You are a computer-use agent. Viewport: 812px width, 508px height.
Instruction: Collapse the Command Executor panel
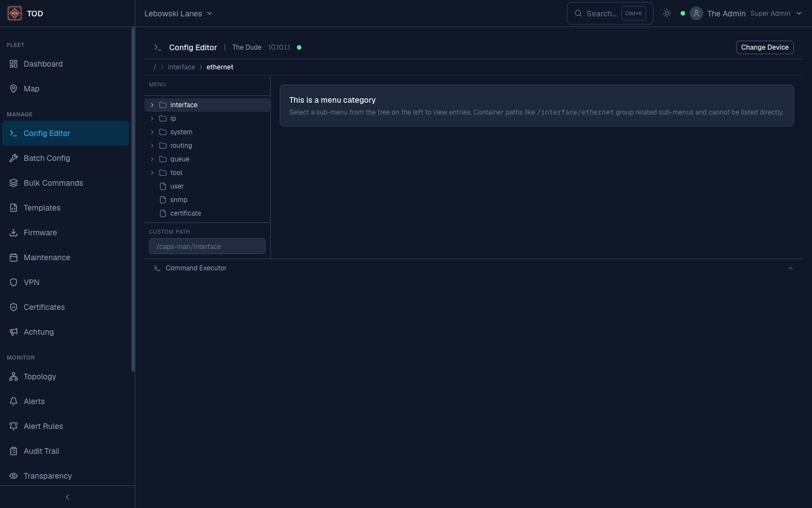pyautogui.click(x=791, y=268)
